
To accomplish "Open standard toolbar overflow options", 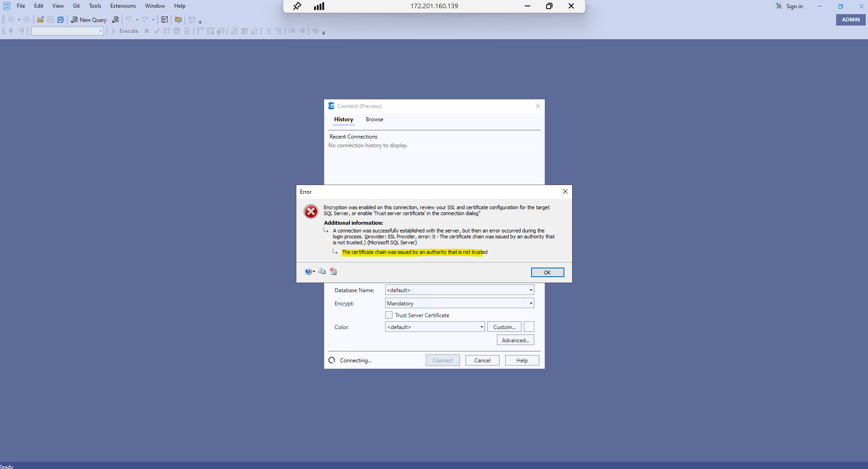I will (x=200, y=21).
